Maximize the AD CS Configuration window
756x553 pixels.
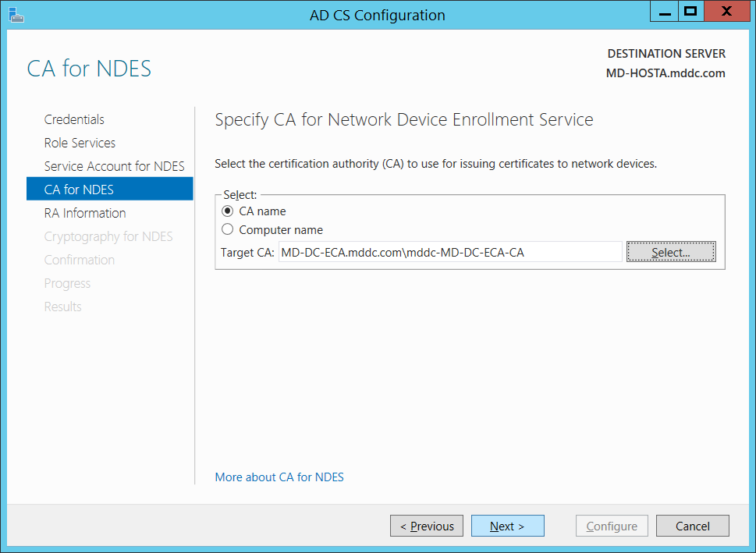click(691, 12)
